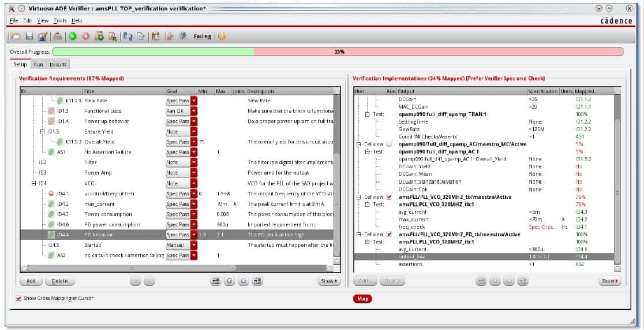Click Delete button under Verification Requirements

coord(59,281)
